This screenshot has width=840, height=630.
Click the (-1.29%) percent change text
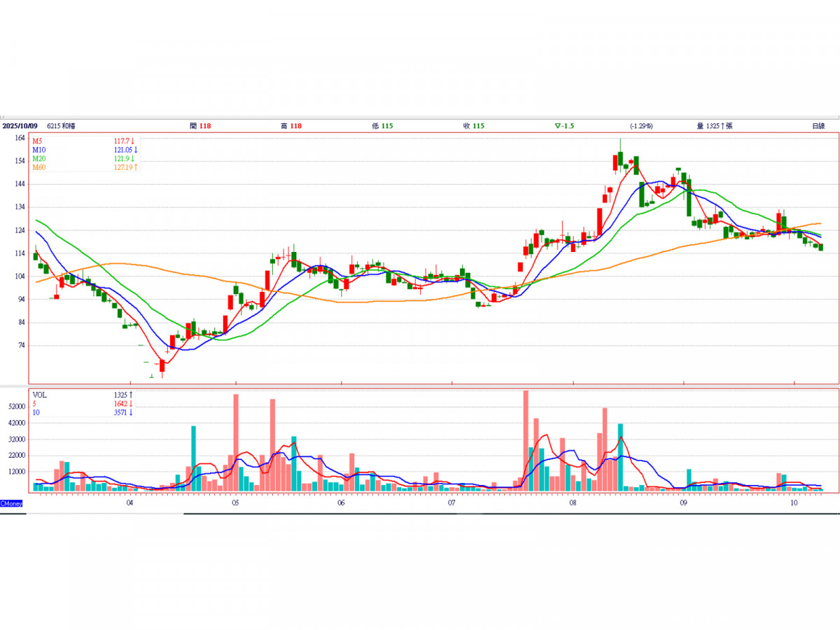click(x=640, y=126)
